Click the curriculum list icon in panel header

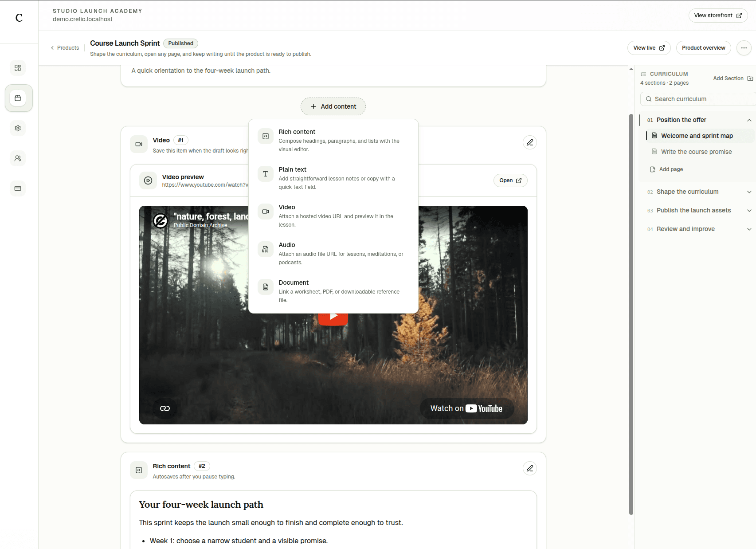(643, 74)
